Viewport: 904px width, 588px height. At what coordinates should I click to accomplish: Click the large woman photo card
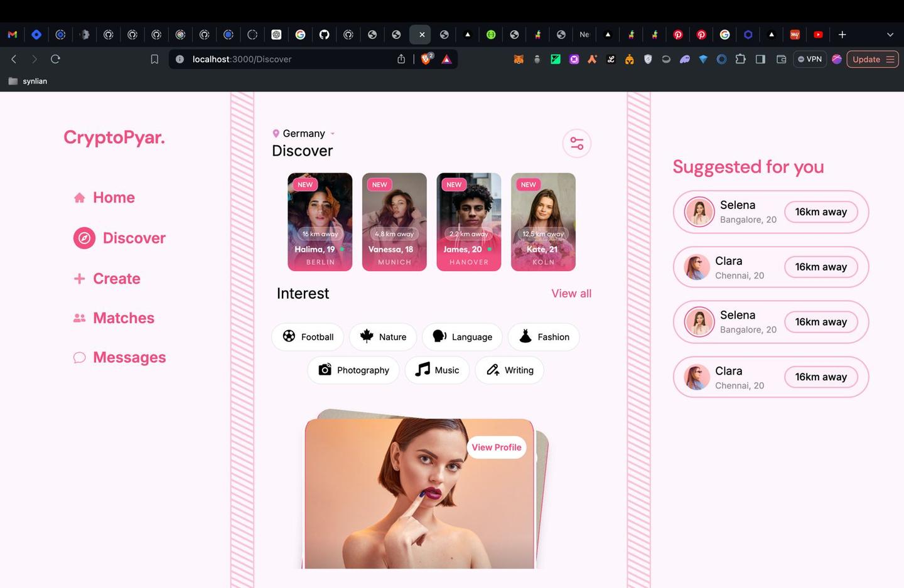pyautogui.click(x=419, y=494)
